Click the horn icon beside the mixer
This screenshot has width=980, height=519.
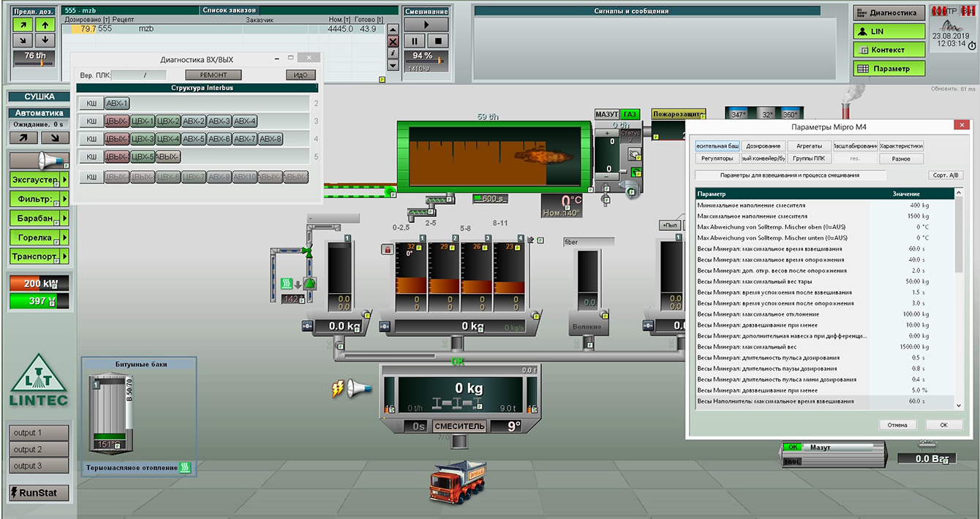coord(359,387)
